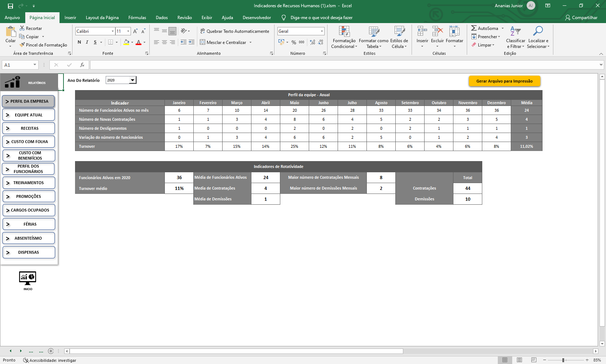The width and height of the screenshot is (606, 364).
Task: Click the Pincel de Formatação brush icon
Action: 22,45
